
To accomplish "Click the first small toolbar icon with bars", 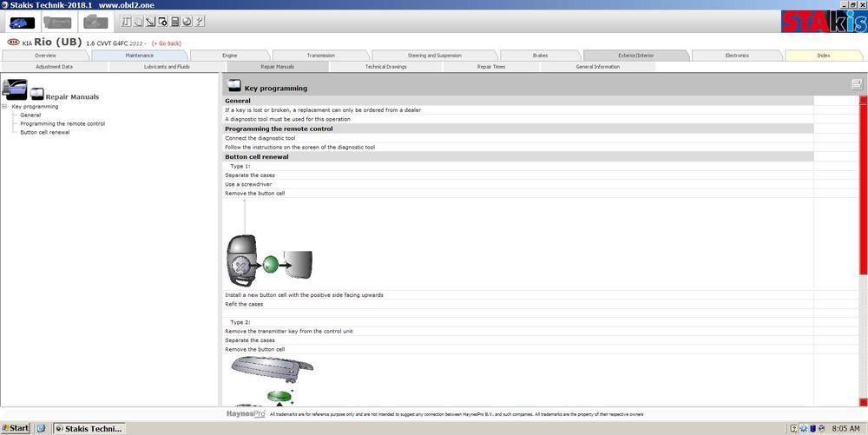I will [126, 22].
